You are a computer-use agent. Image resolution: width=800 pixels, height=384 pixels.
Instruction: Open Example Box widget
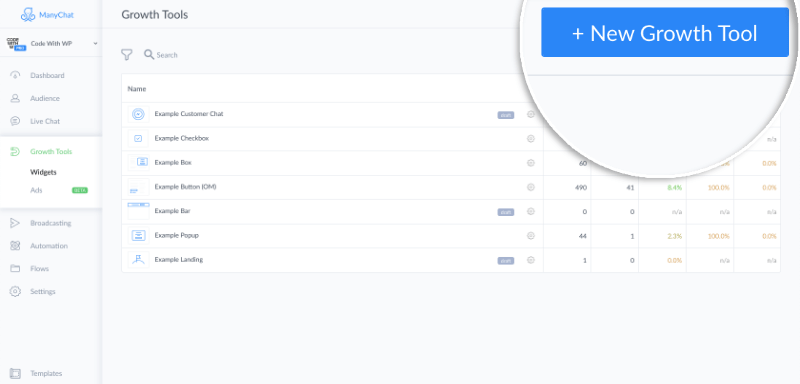pos(173,162)
